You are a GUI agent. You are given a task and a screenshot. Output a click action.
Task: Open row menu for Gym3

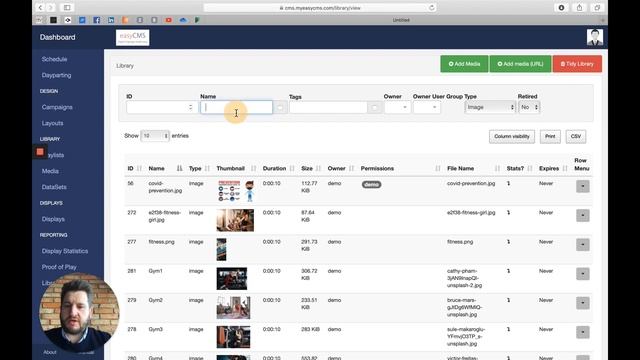(x=582, y=332)
